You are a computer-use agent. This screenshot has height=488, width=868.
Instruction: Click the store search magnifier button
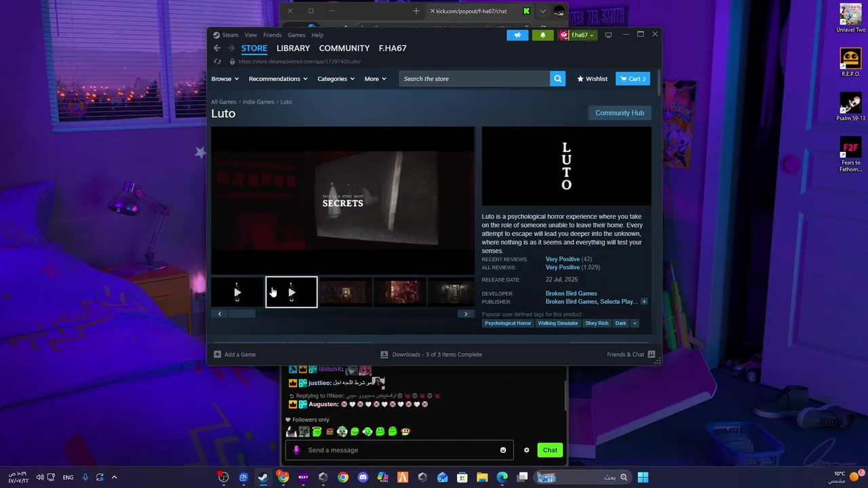pos(557,79)
